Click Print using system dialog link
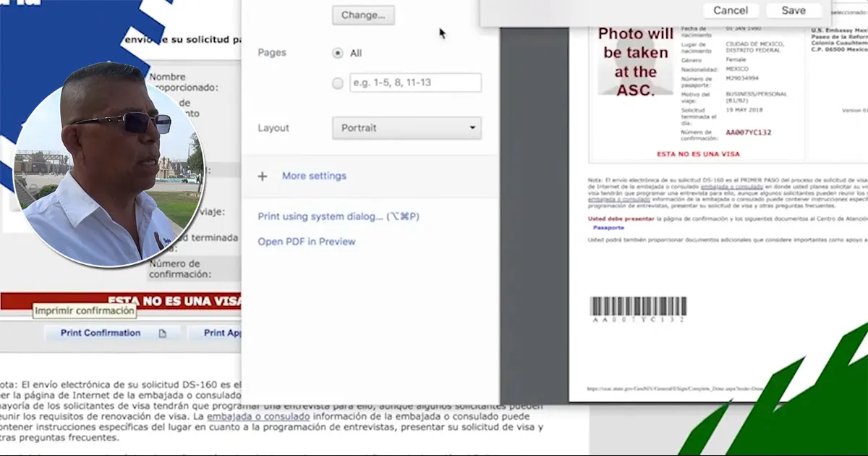This screenshot has height=456, width=868. point(339,216)
